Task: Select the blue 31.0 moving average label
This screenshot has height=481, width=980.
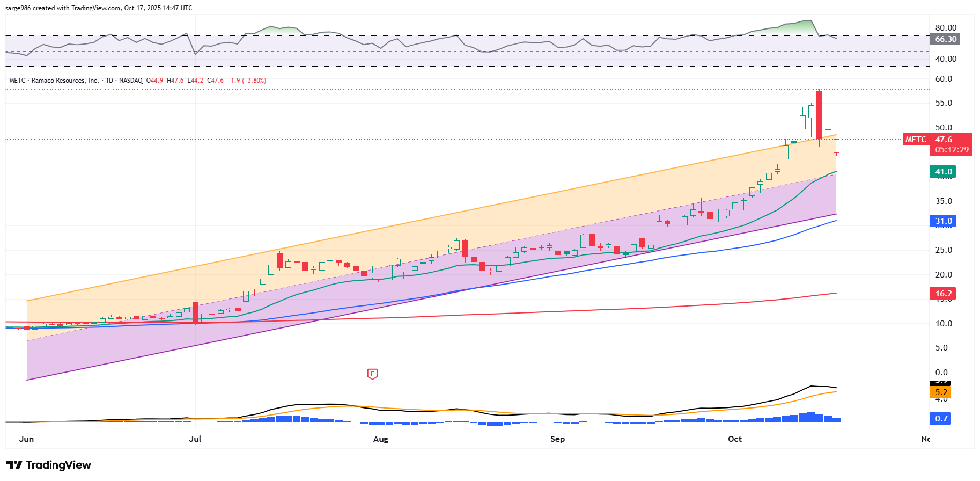Action: click(944, 221)
